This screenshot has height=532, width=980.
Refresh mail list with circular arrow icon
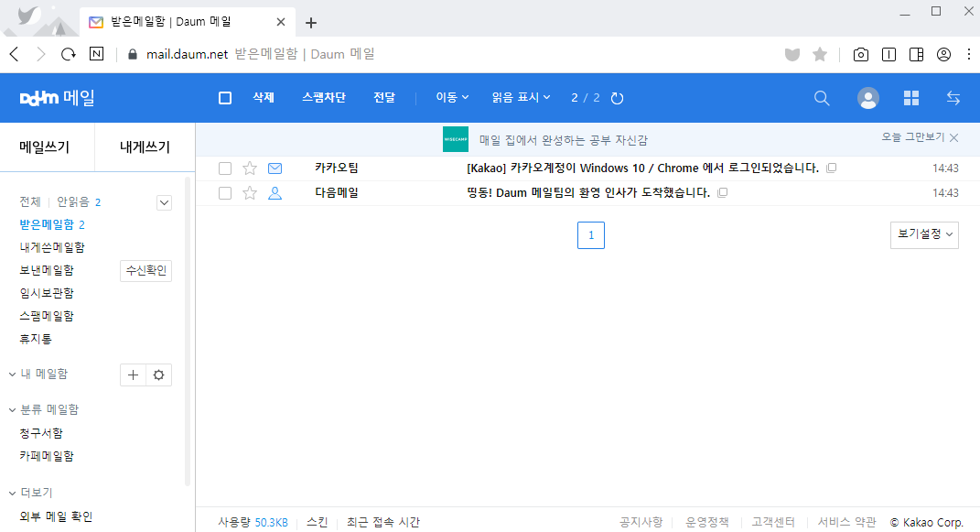click(x=617, y=98)
